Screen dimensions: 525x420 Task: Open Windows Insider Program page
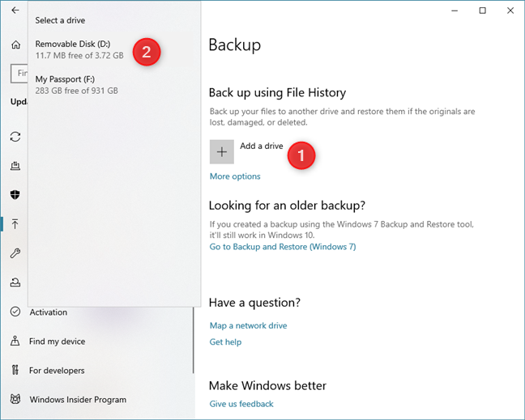point(78,400)
